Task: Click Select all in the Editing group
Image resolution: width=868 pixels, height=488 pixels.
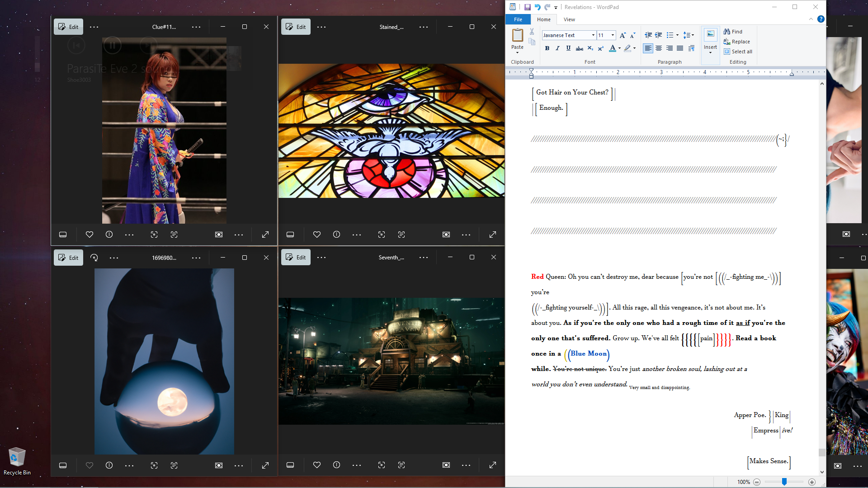Action: pos(738,52)
